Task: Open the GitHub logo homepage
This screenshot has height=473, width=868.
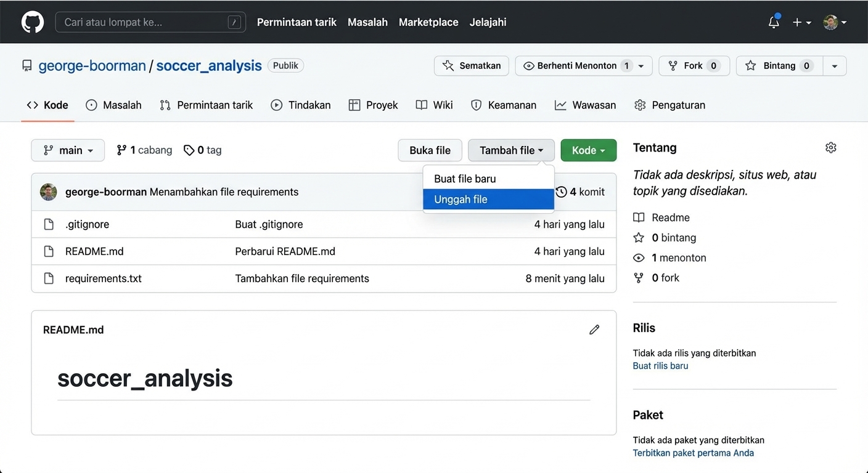Action: [x=33, y=22]
